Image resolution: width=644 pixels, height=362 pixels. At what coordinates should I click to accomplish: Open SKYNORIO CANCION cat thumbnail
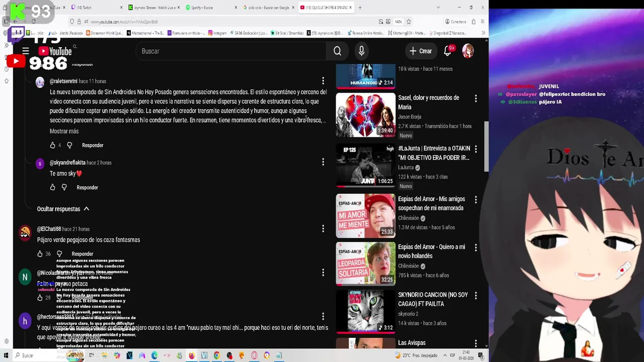point(366,311)
